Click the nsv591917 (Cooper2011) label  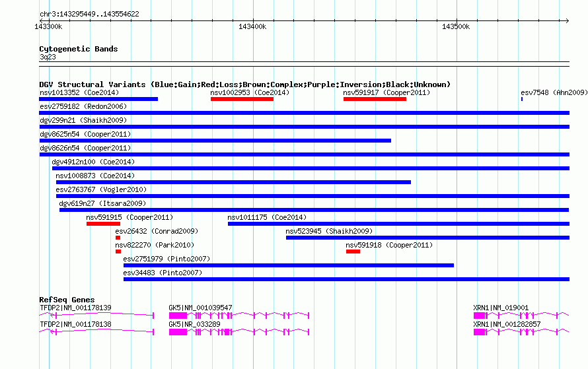point(386,92)
